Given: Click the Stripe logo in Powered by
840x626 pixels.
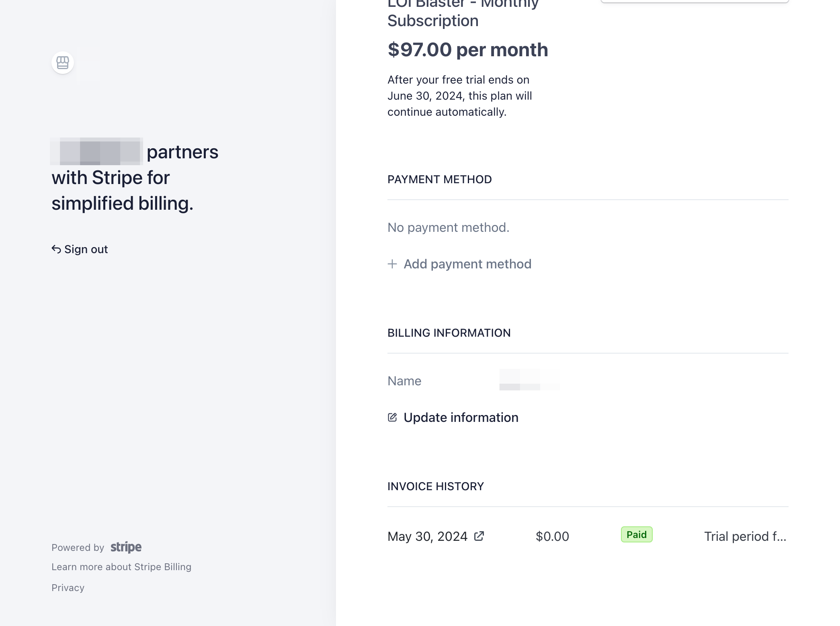Looking at the screenshot, I should (x=126, y=547).
